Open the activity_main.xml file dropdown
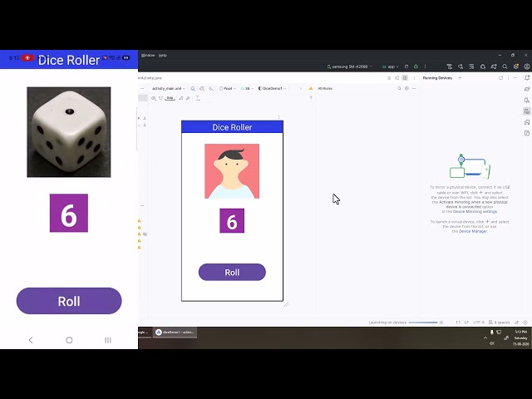 click(168, 89)
